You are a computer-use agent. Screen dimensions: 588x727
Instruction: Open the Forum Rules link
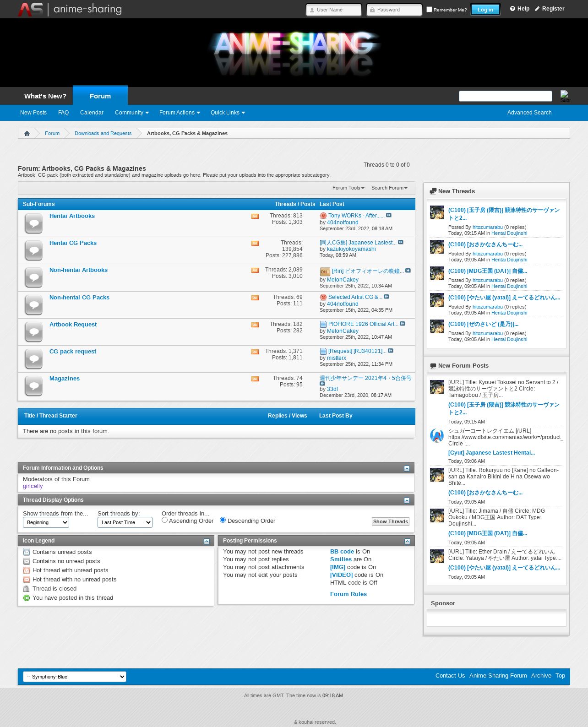(x=348, y=594)
